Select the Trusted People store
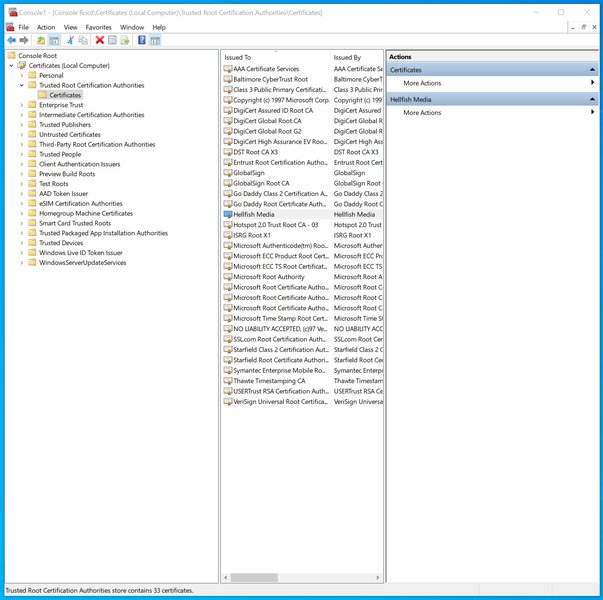Viewport: 603px width, 600px height. point(60,154)
